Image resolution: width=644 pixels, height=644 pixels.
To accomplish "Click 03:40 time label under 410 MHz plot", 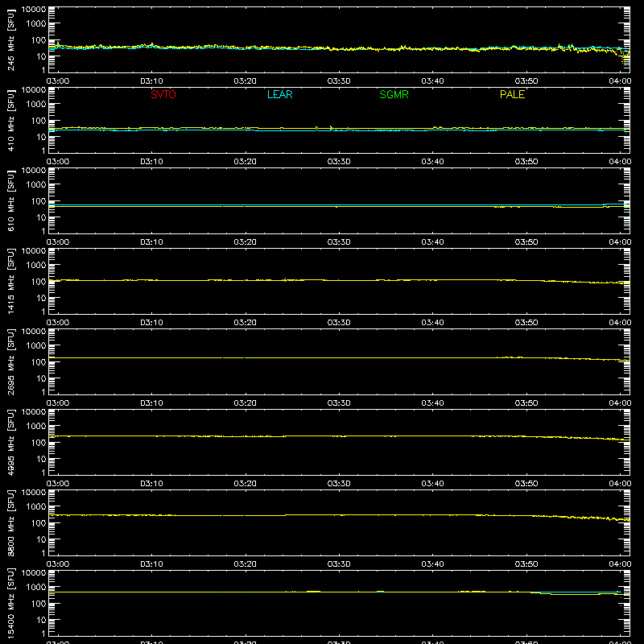I will pos(432,162).
